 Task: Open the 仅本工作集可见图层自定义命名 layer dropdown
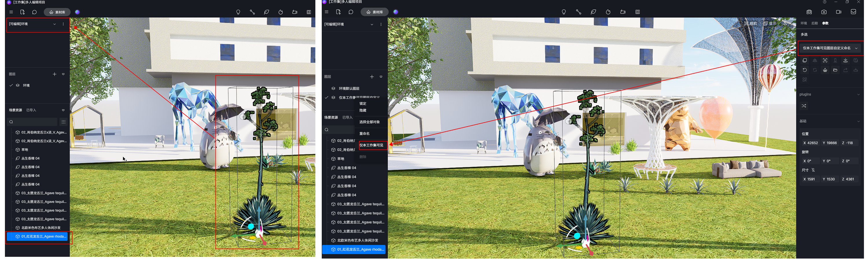tap(830, 48)
